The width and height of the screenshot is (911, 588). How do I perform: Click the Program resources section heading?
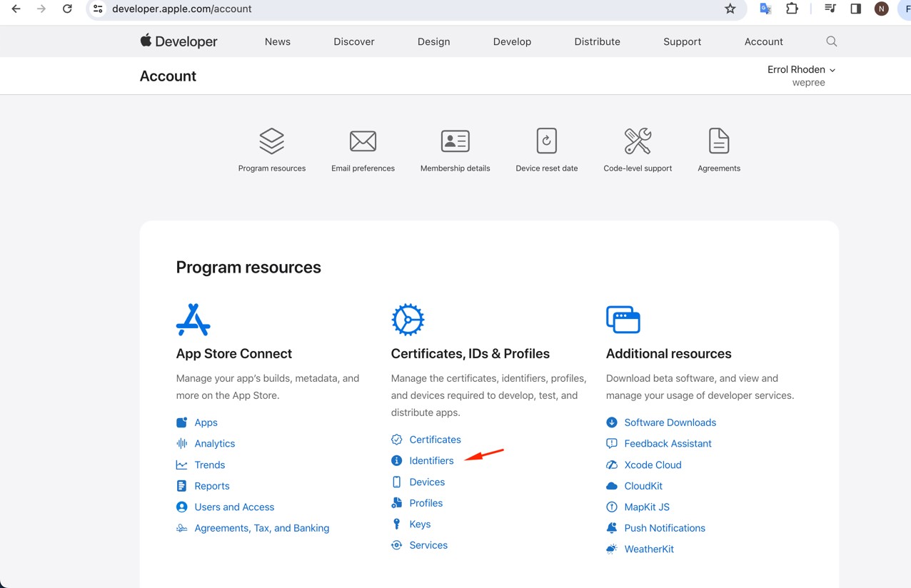point(248,268)
